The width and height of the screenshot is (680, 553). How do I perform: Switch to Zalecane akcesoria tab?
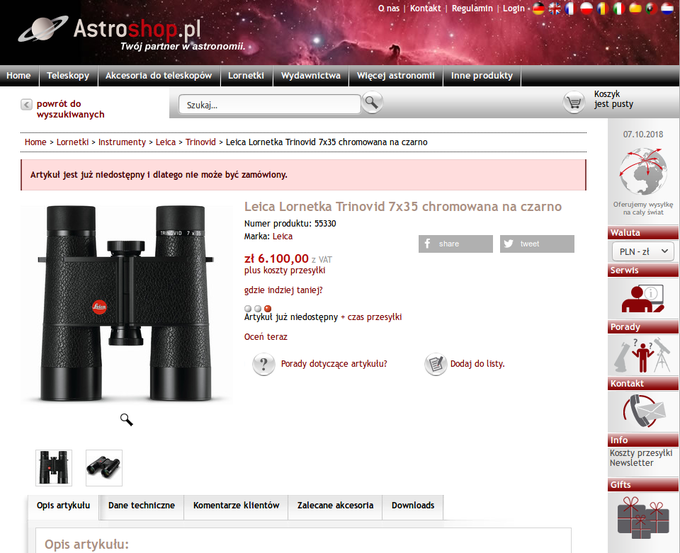point(335,506)
